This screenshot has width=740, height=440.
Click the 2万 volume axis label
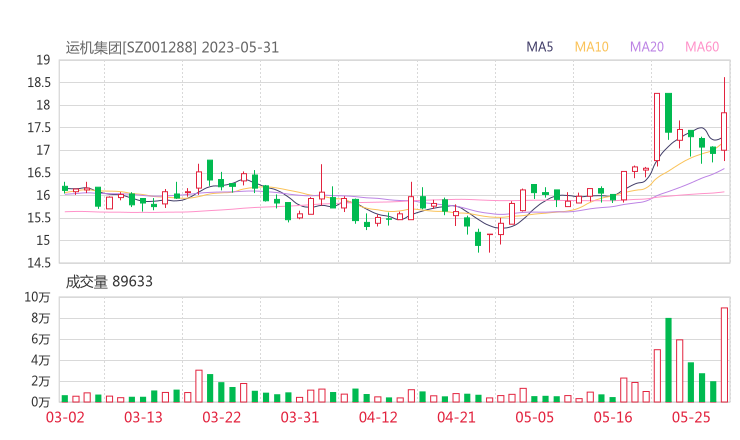41,381
